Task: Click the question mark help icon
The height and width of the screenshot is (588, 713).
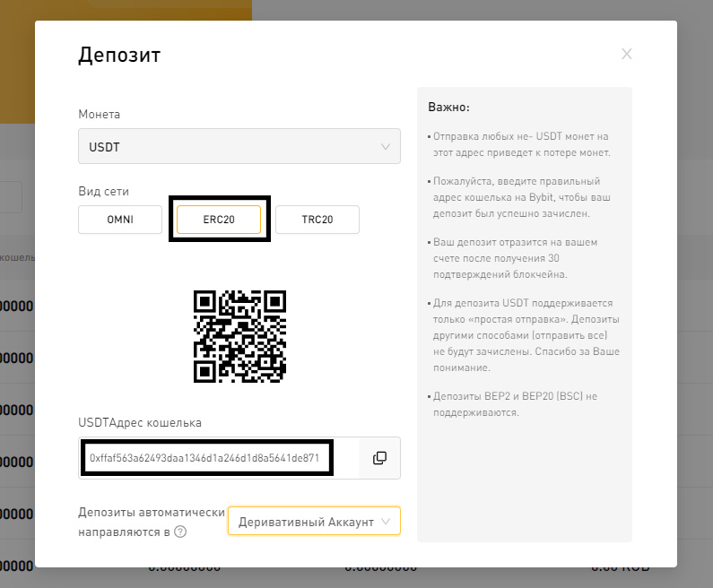Action: (180, 532)
